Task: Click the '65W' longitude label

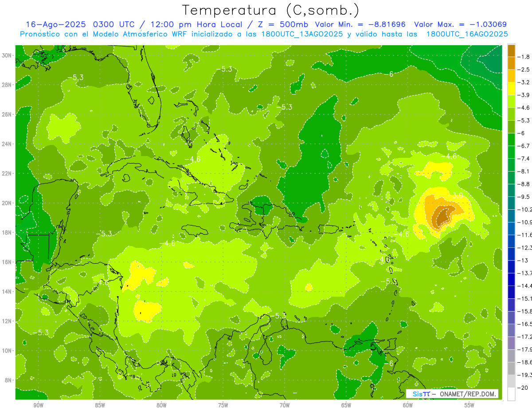Action: [346, 405]
